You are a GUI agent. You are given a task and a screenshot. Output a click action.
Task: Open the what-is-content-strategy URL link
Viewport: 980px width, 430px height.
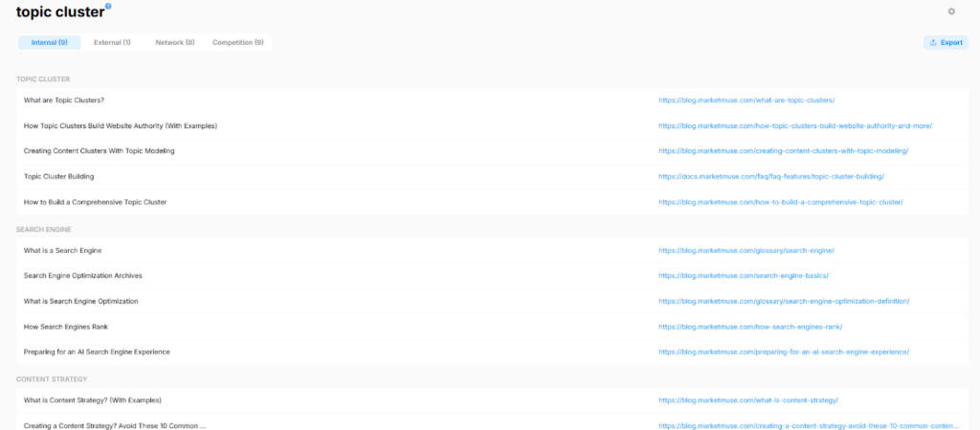tap(748, 400)
